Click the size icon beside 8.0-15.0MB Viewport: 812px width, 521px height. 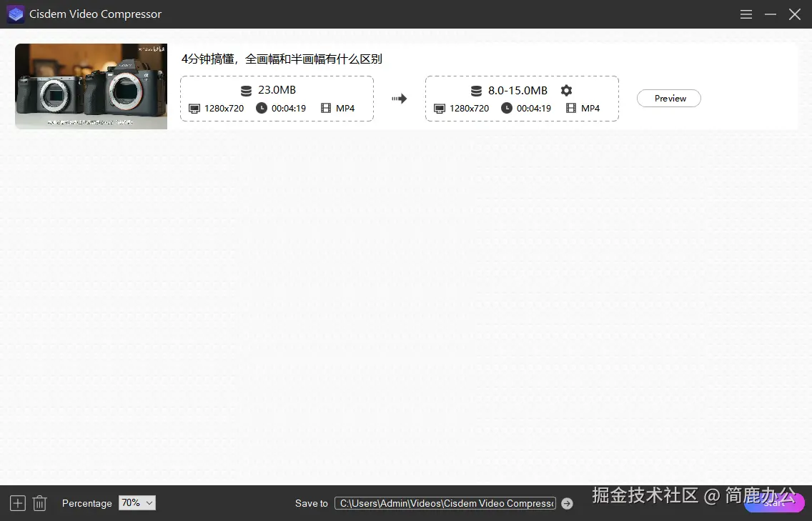point(476,90)
